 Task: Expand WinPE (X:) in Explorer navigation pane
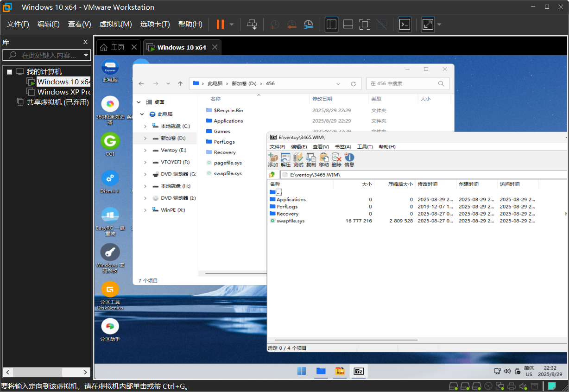point(145,210)
